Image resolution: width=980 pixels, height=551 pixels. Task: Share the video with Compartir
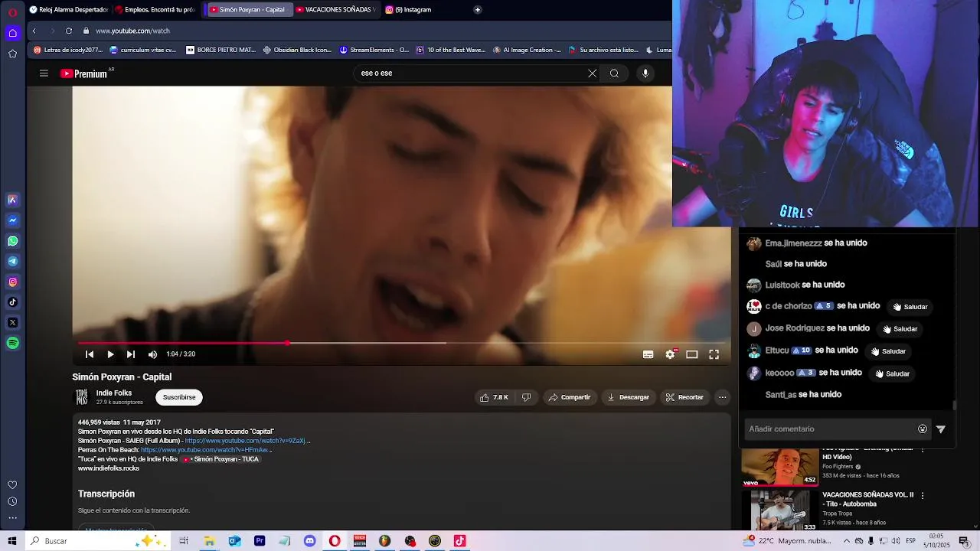pyautogui.click(x=570, y=397)
